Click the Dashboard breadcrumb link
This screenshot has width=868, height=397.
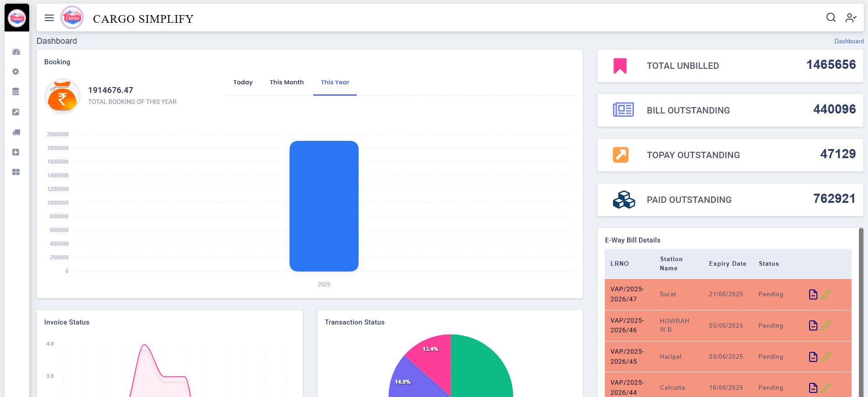tap(849, 41)
